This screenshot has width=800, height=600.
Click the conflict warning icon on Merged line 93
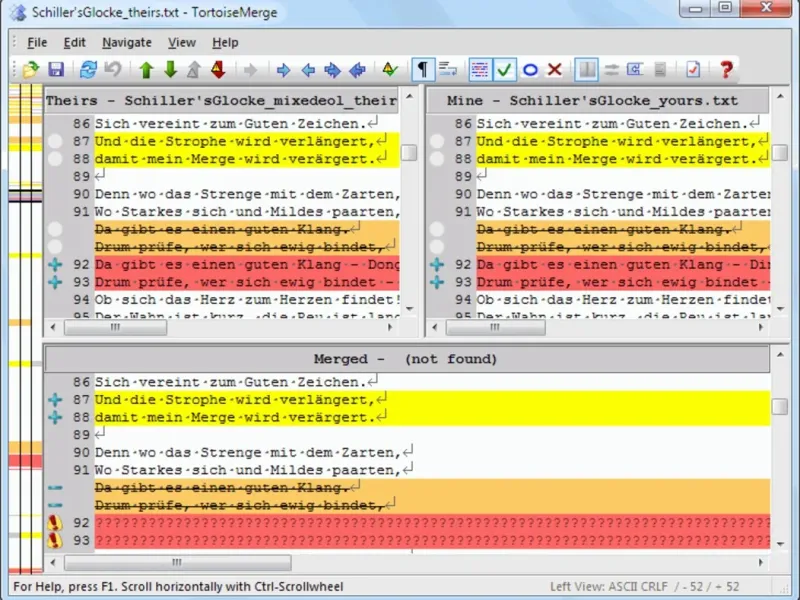click(x=55, y=540)
